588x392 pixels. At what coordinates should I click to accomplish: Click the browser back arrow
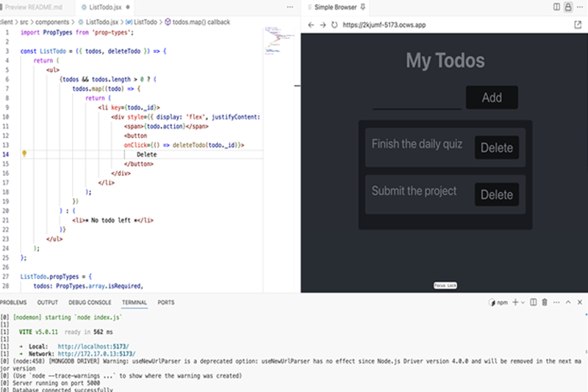pos(309,25)
